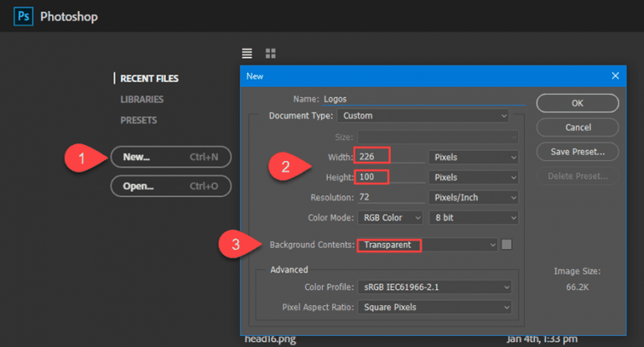Open the PRESETS section
Screen dimensions: 644x347
138,121
